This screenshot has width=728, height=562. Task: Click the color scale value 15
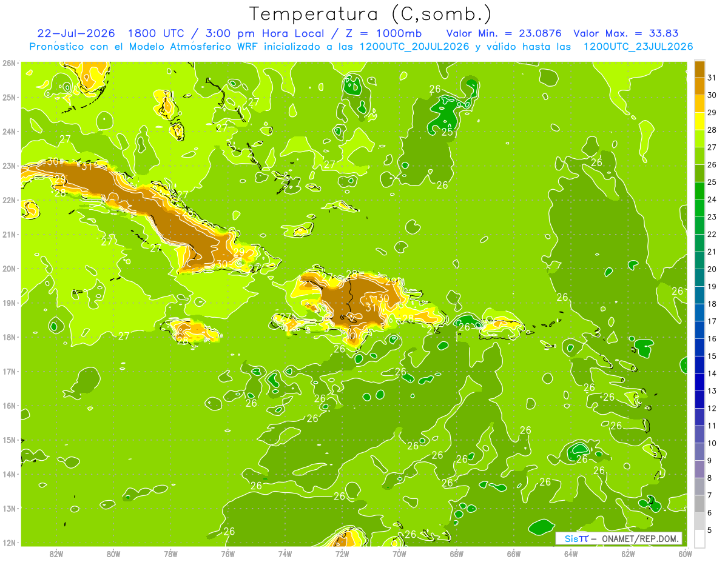point(712,356)
